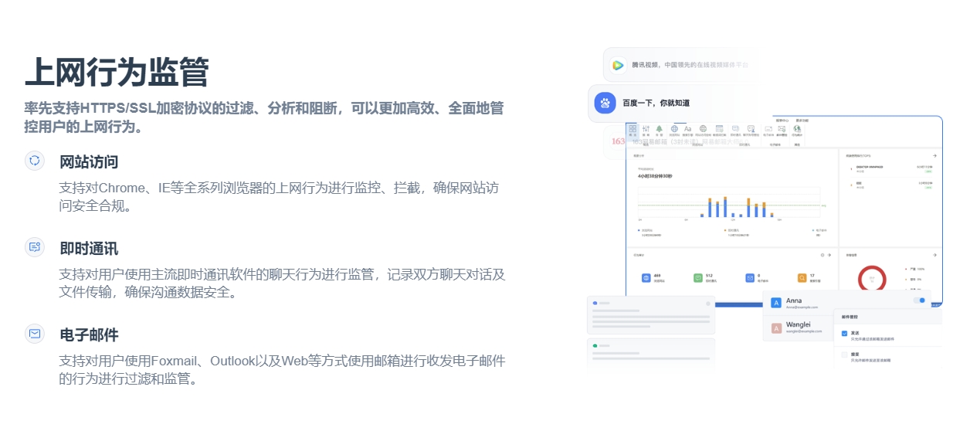Click the blue globe icon next to 469
Image resolution: width=980 pixels, height=431 pixels.
646,277
